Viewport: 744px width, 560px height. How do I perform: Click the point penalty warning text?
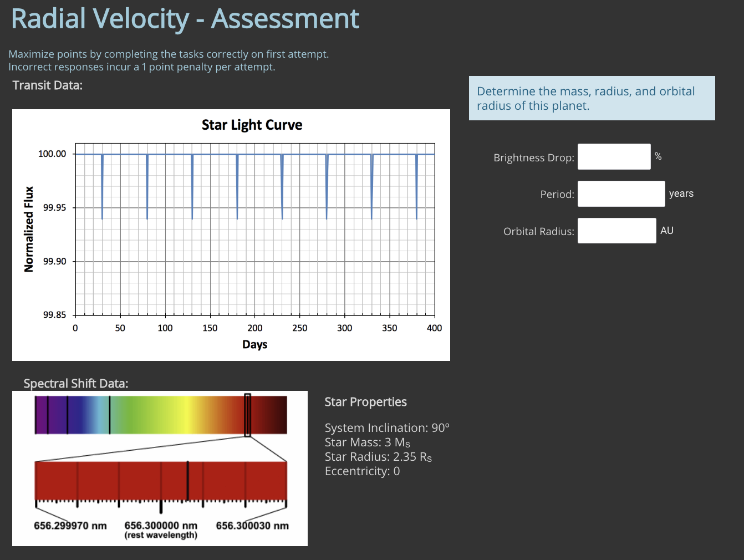tap(141, 67)
